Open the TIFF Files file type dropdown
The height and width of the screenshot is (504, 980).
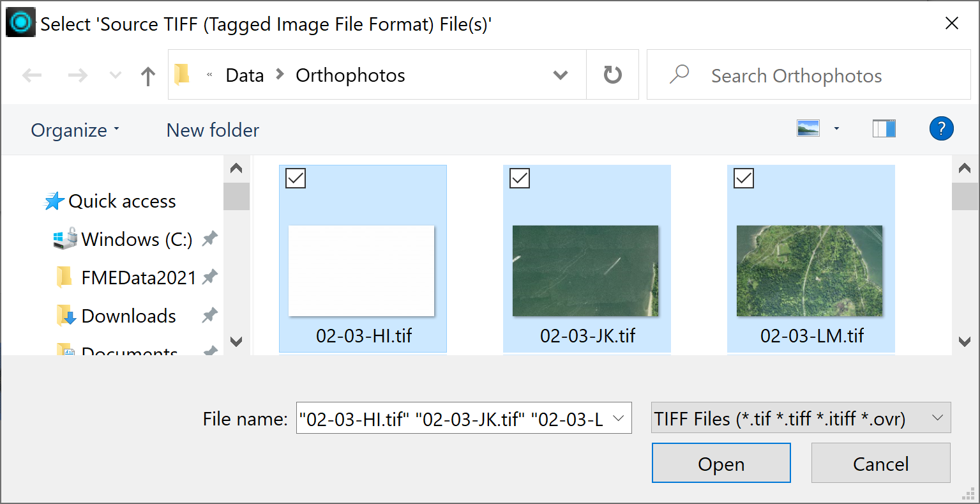[937, 418]
